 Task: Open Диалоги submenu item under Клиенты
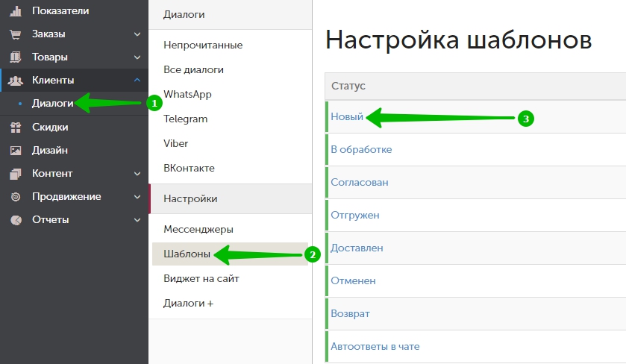tap(52, 104)
